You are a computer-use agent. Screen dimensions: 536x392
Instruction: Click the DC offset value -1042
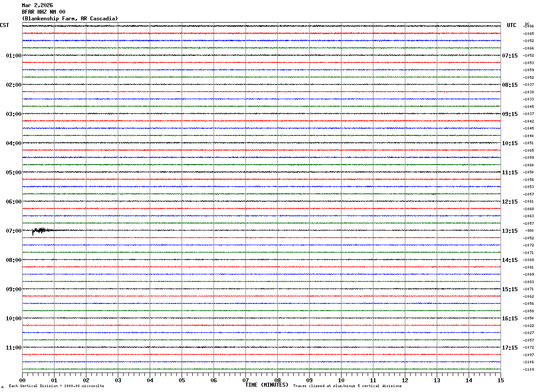[528, 121]
